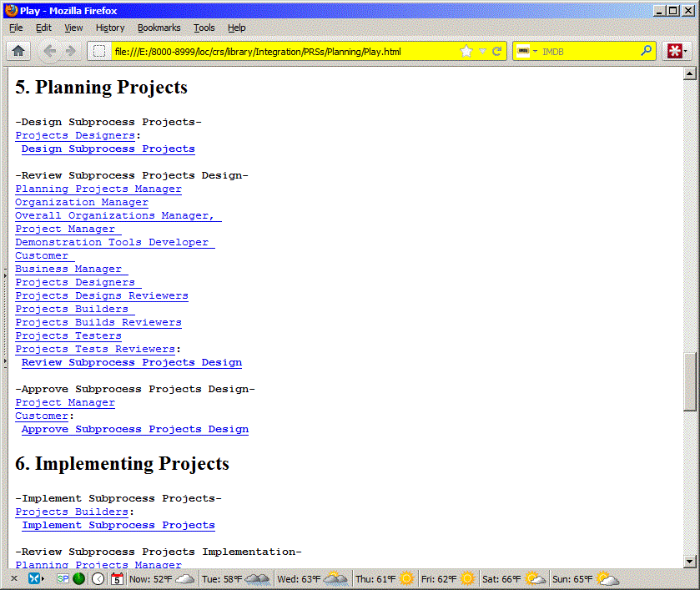Follow the Design Subprocess Projects link
The height and width of the screenshot is (590, 700).
(x=108, y=149)
